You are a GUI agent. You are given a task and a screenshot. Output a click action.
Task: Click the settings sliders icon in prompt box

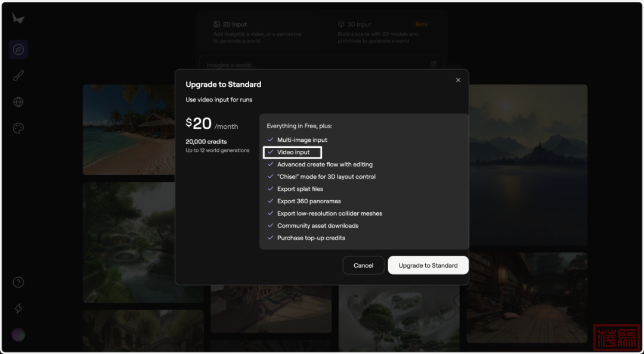[x=434, y=64]
